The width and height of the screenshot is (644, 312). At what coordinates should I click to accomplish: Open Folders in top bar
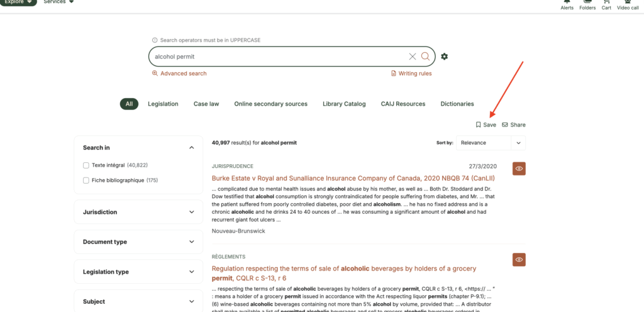587,5
